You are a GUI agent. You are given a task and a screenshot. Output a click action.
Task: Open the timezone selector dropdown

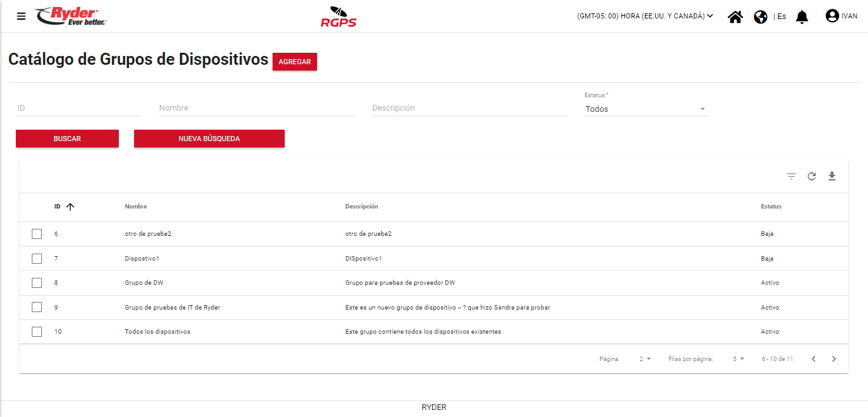(x=645, y=17)
